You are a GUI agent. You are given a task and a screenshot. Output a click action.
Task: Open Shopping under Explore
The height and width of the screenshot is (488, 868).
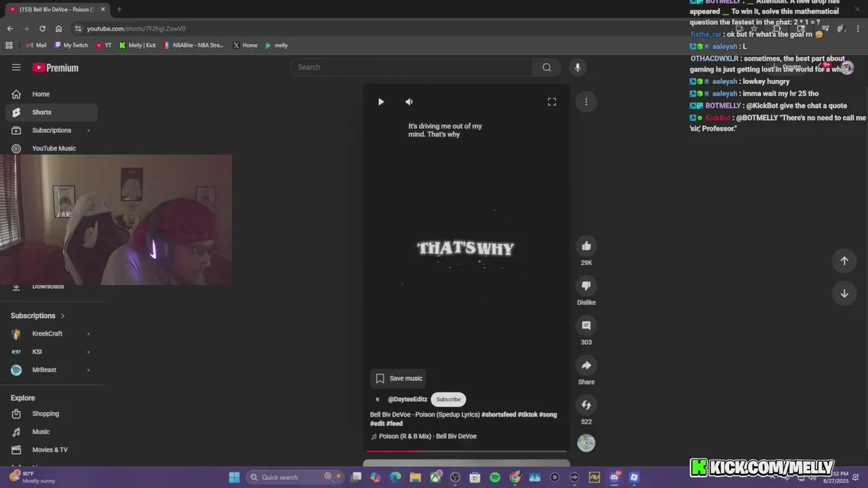tap(52, 413)
